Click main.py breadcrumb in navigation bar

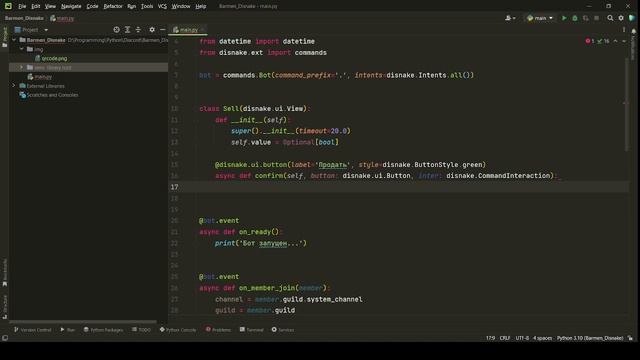62,18
